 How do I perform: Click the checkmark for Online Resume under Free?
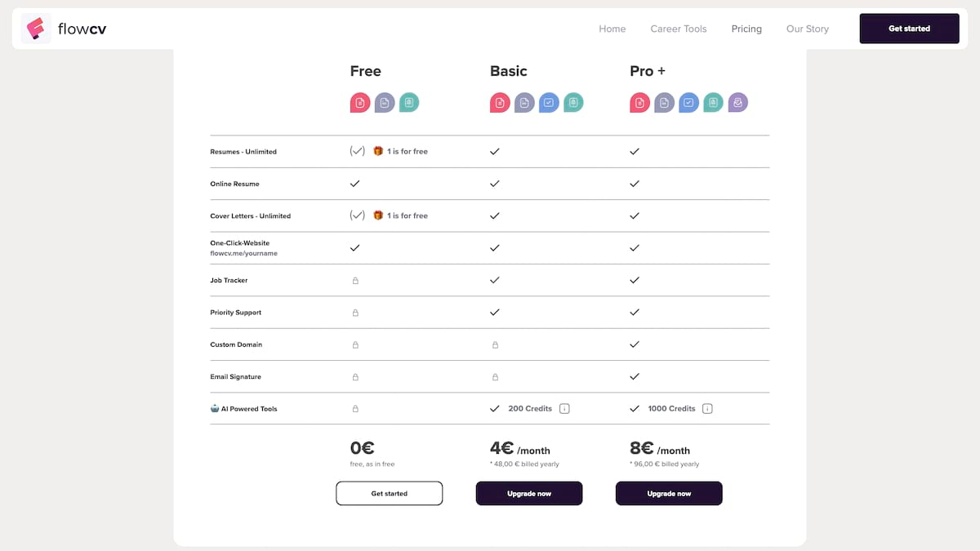(x=355, y=183)
